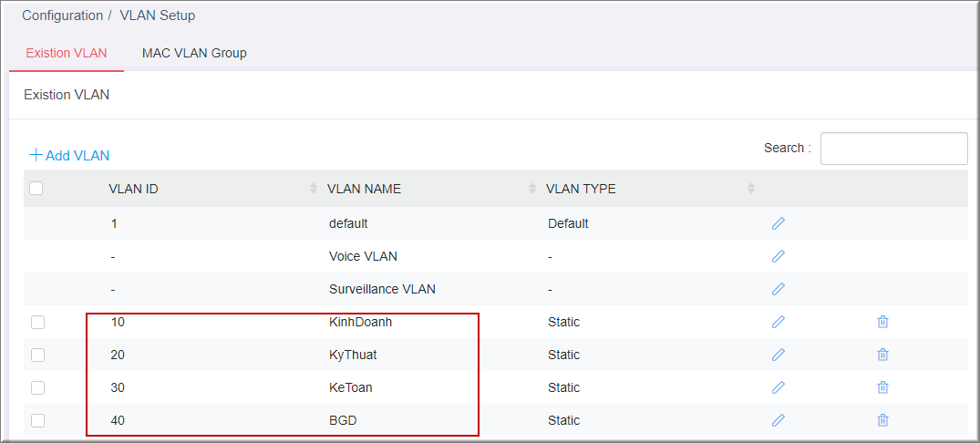The image size is (980, 443).
Task: Sort by VLAN TYPE column arrows
Action: 751,189
